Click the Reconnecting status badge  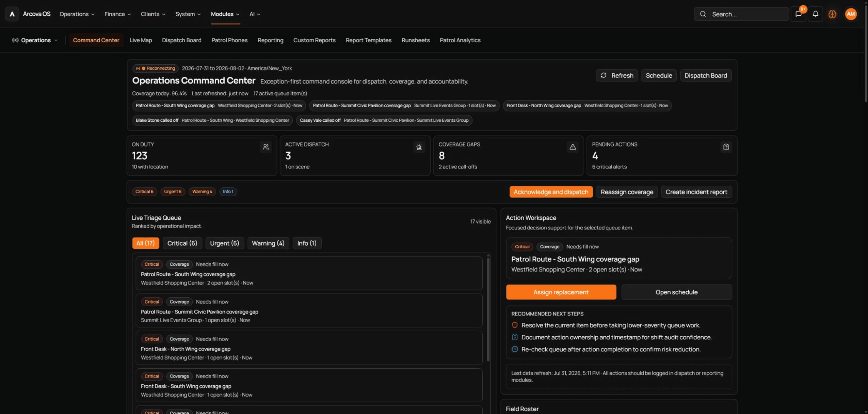coord(155,68)
